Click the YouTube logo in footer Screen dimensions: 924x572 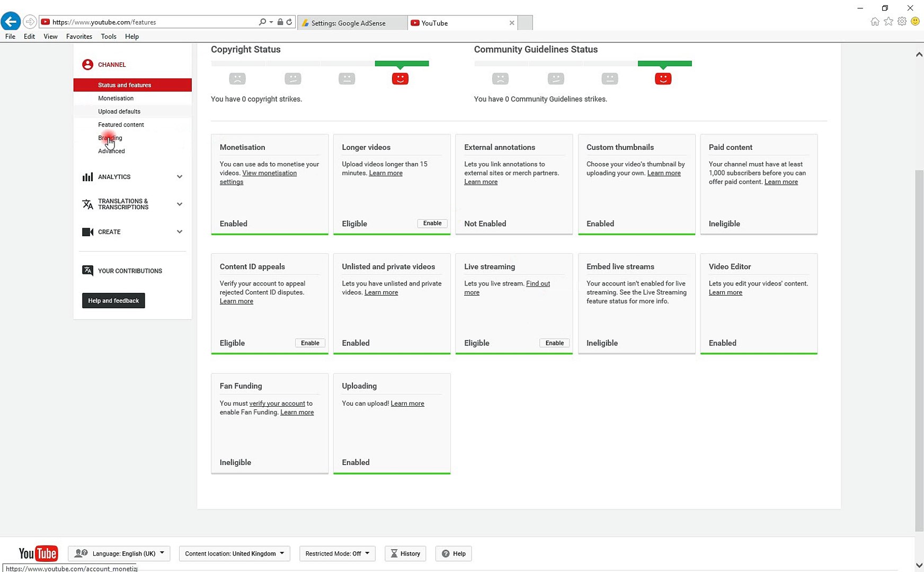(38, 553)
